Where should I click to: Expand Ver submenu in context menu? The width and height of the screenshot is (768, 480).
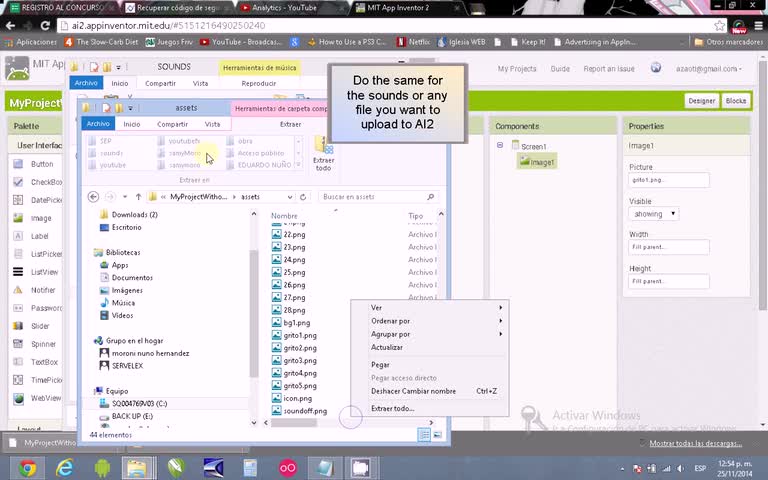click(x=501, y=308)
